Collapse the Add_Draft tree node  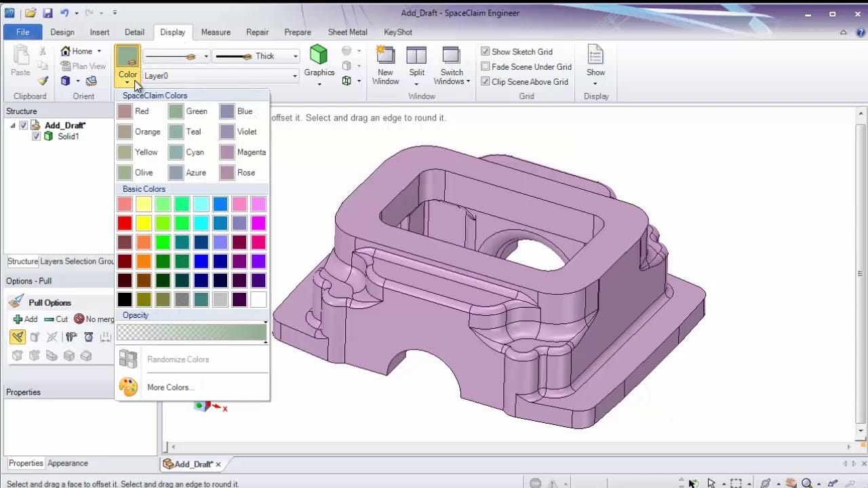point(13,125)
